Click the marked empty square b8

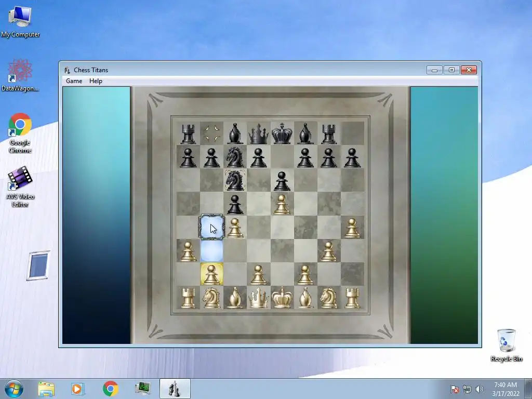point(212,134)
